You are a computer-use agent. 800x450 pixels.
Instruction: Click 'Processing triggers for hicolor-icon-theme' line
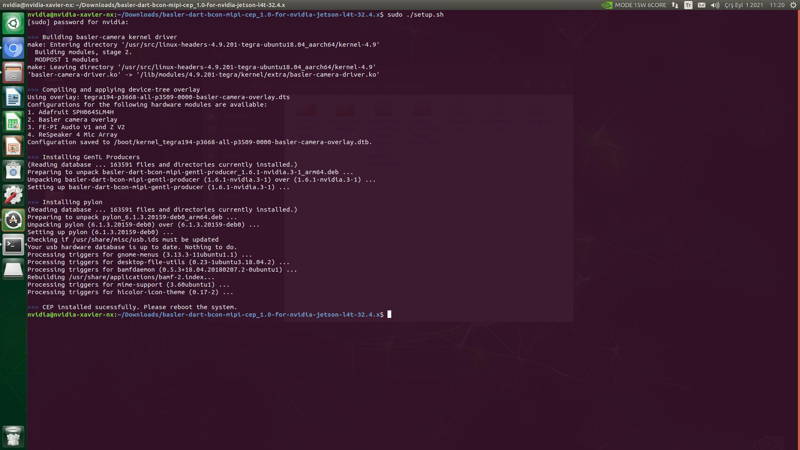[x=130, y=292]
